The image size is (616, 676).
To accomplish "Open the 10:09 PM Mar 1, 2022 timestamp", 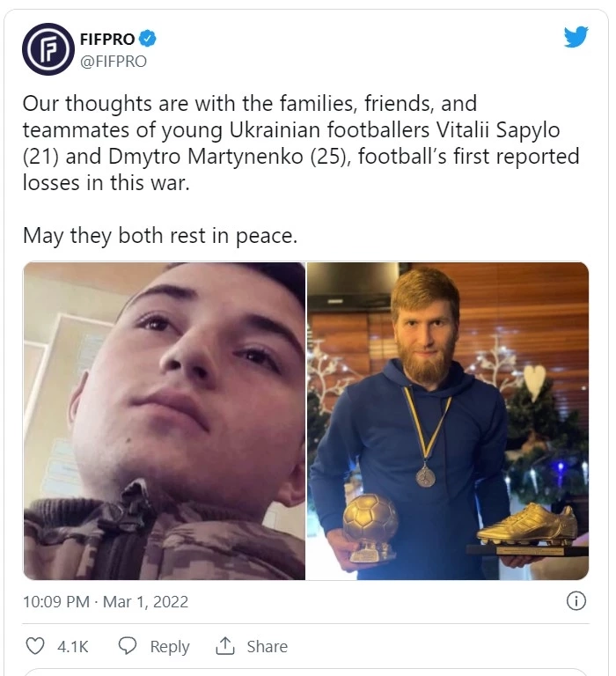I will [x=106, y=602].
